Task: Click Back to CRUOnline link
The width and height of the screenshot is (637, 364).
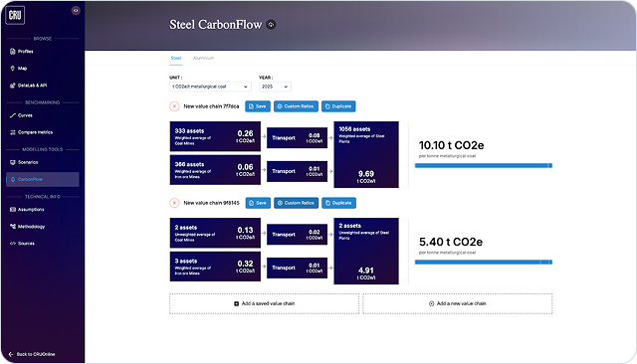Action: pyautogui.click(x=32, y=354)
